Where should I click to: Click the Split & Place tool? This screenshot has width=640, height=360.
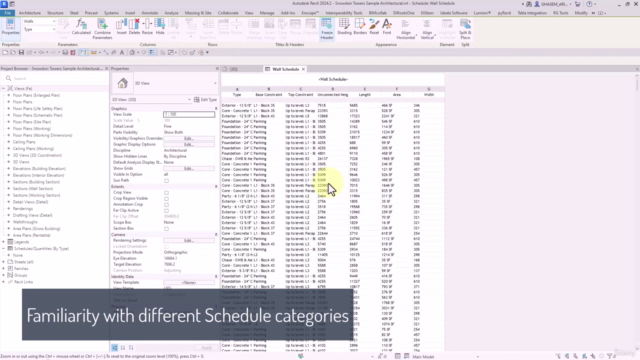465,29
